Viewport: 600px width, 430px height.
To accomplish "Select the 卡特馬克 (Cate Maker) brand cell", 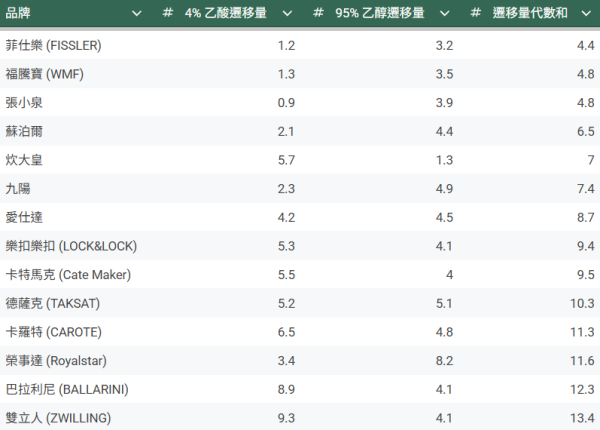I will point(68,274).
